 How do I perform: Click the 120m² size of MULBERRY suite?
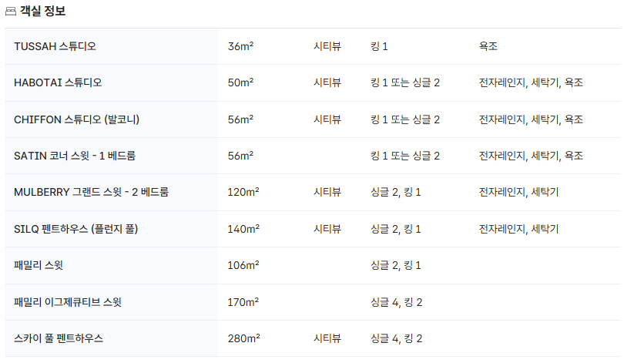point(243,192)
